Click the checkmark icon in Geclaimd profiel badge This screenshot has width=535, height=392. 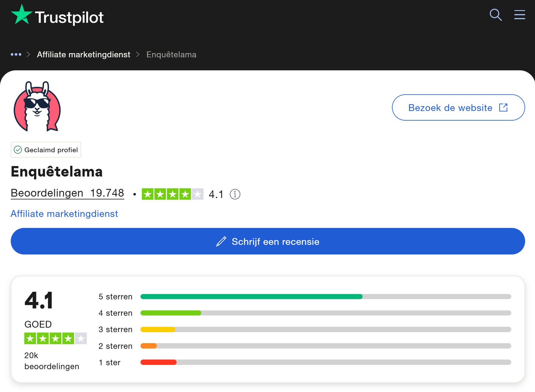pyautogui.click(x=18, y=150)
